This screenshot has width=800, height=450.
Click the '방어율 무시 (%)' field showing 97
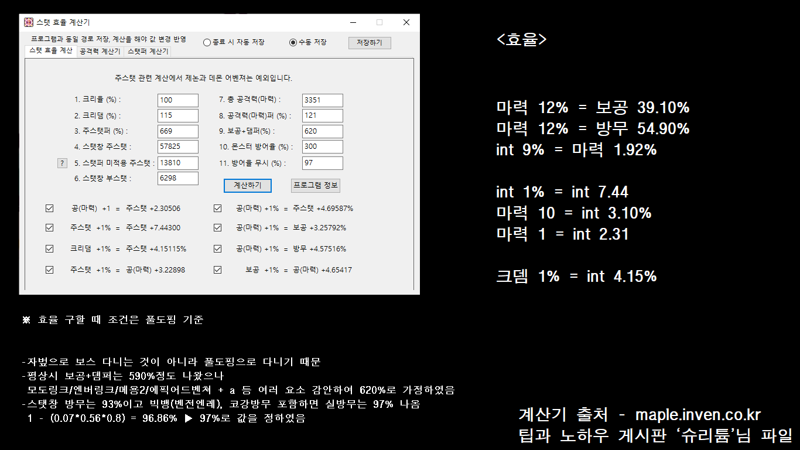click(x=322, y=163)
